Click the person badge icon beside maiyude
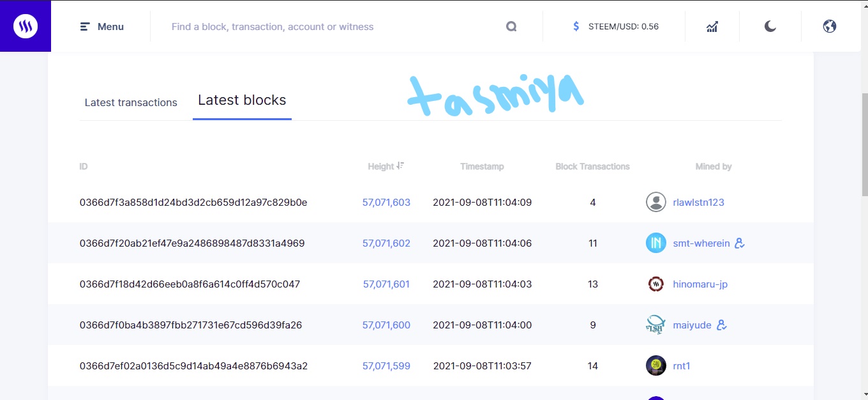This screenshot has height=400, width=868. 722,325
